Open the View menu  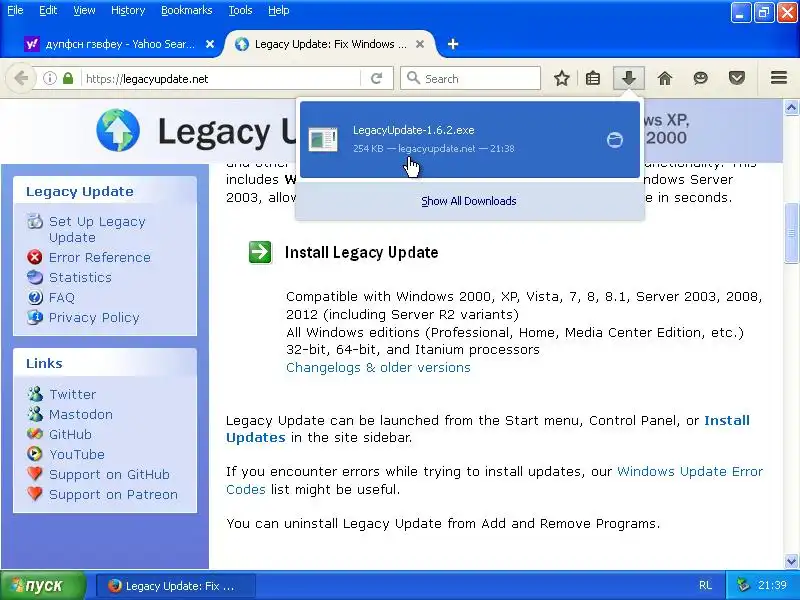coord(84,10)
